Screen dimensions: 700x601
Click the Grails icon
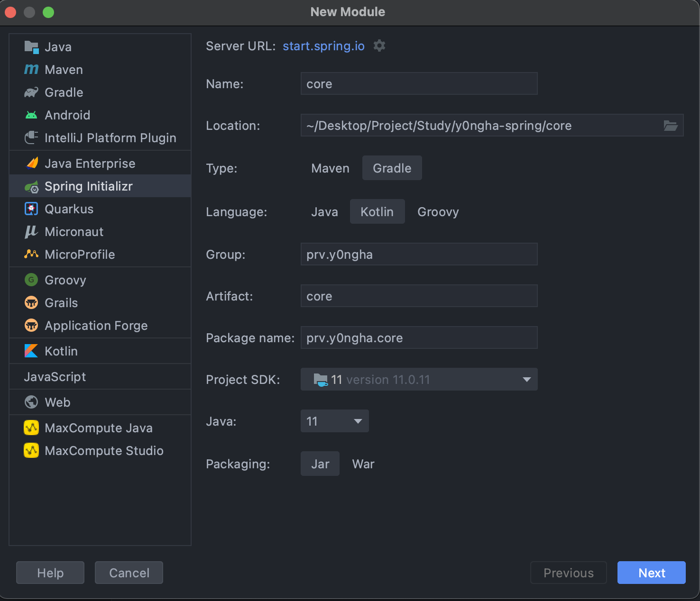(31, 303)
